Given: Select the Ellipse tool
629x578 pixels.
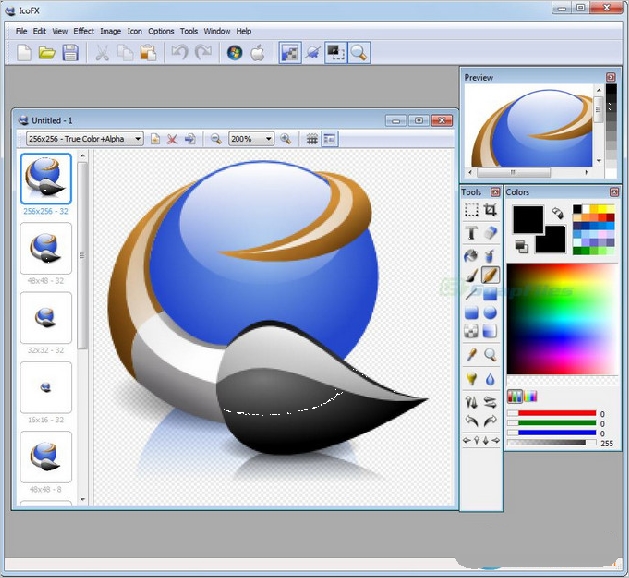Looking at the screenshot, I should [x=490, y=312].
